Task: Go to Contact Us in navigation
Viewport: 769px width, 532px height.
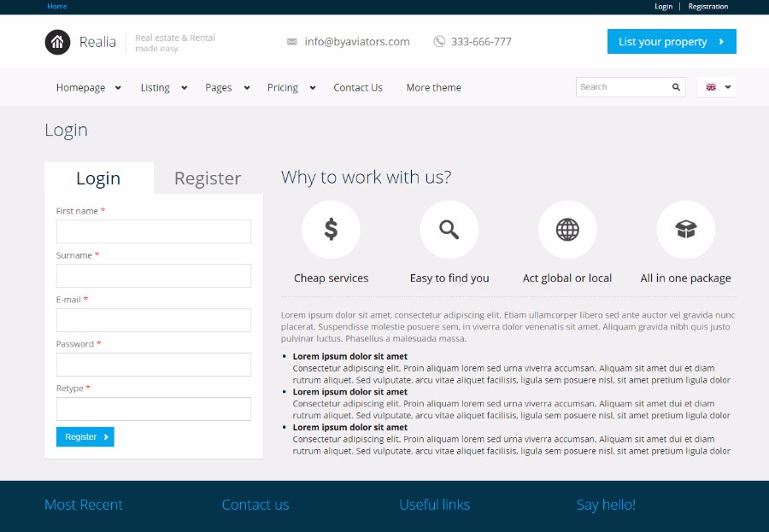Action: (x=358, y=88)
